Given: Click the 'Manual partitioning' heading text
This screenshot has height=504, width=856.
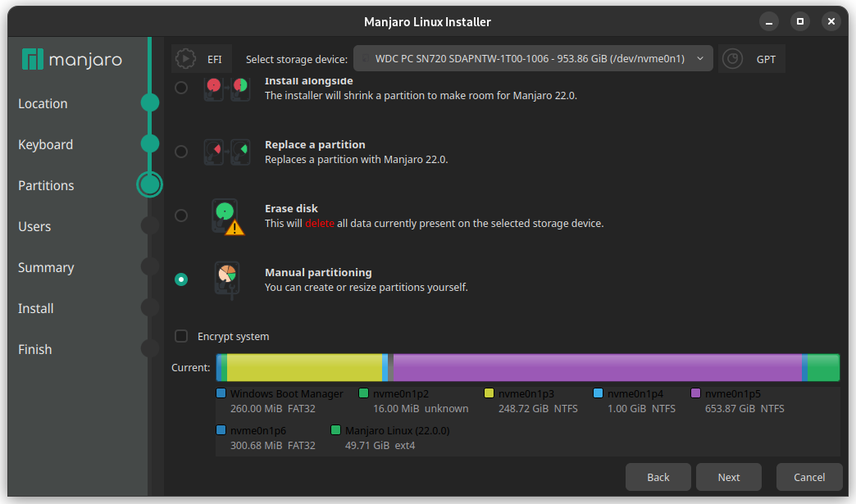Looking at the screenshot, I should 318,272.
